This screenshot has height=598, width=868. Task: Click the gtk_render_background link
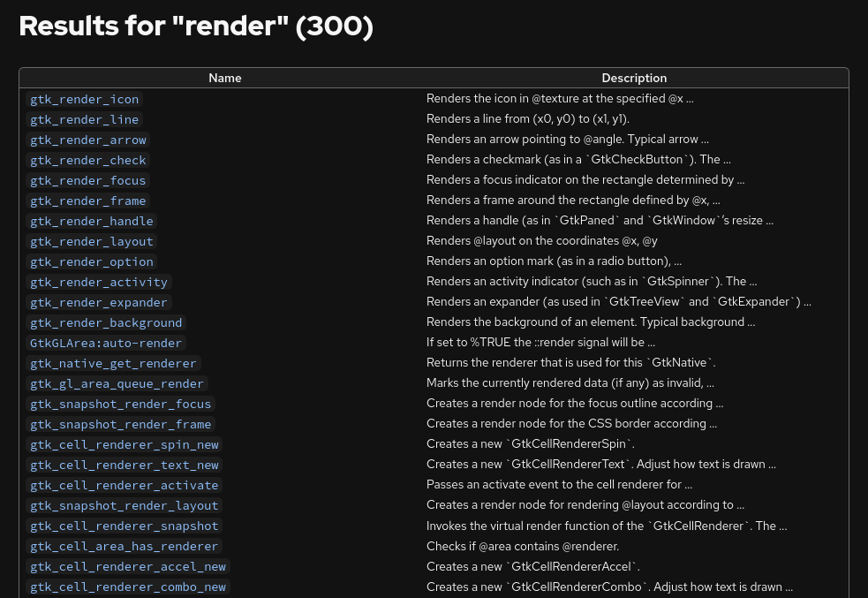click(106, 322)
